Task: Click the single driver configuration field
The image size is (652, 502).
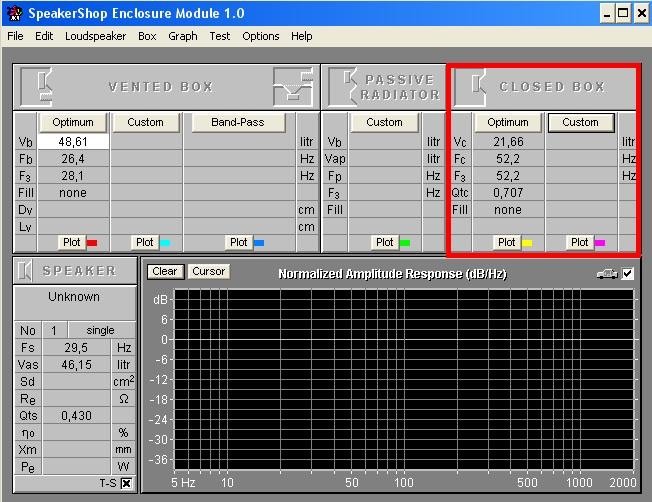Action: 101,330
